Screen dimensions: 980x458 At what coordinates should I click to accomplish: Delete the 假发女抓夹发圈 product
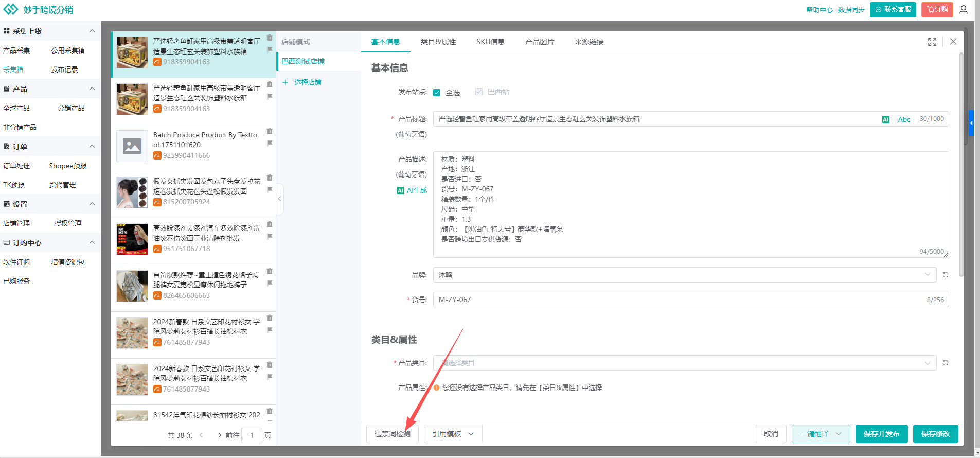pyautogui.click(x=270, y=178)
